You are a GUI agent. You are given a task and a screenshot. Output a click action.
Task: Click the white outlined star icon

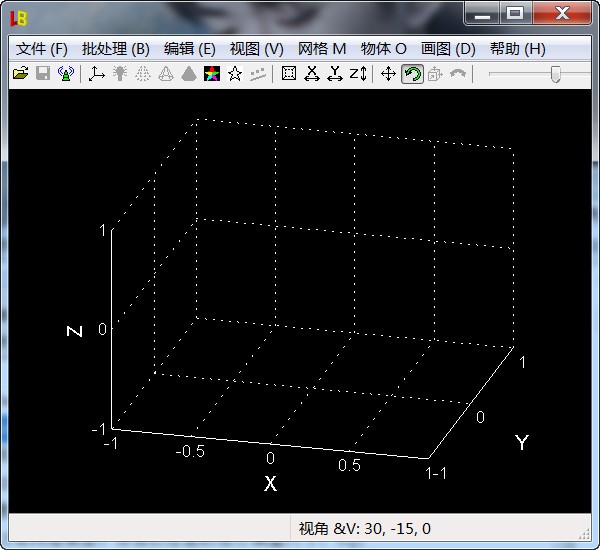click(x=235, y=74)
